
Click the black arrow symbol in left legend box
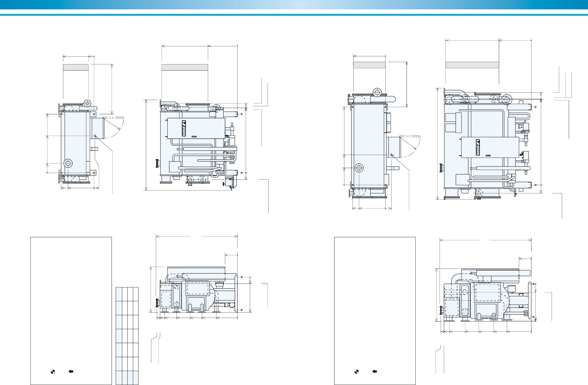71,371
